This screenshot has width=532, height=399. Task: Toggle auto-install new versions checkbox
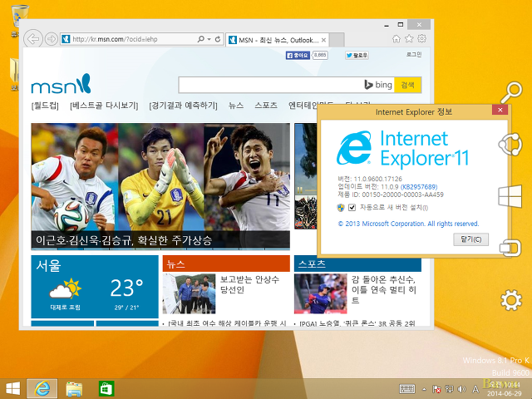[x=352, y=207]
